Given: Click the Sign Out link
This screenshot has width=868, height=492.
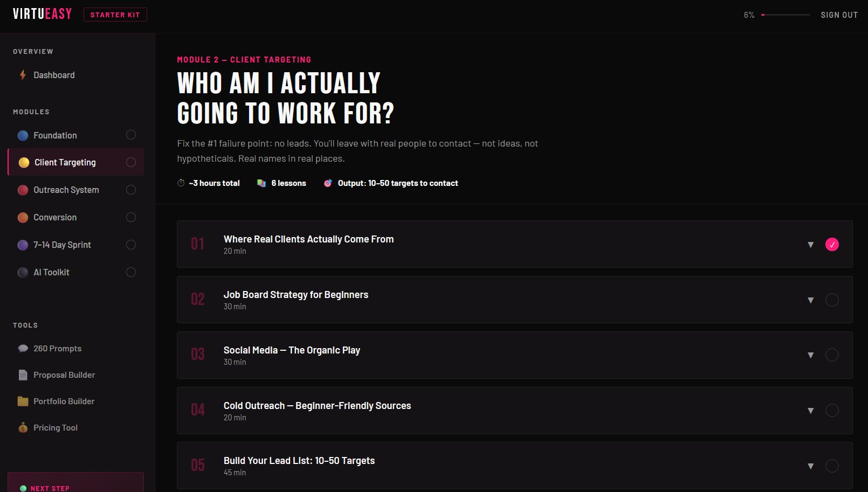Looking at the screenshot, I should click(x=839, y=15).
